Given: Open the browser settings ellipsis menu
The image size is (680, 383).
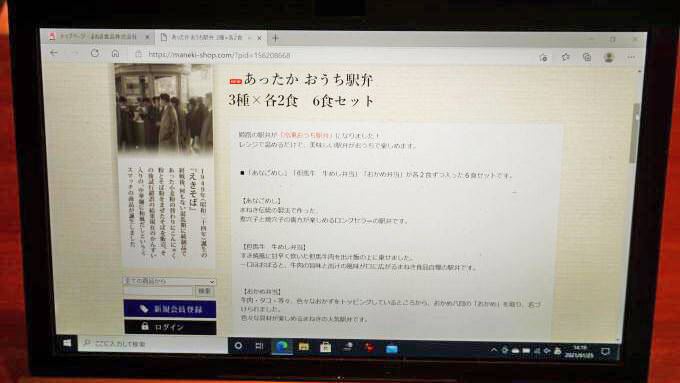Looking at the screenshot, I should tap(631, 57).
